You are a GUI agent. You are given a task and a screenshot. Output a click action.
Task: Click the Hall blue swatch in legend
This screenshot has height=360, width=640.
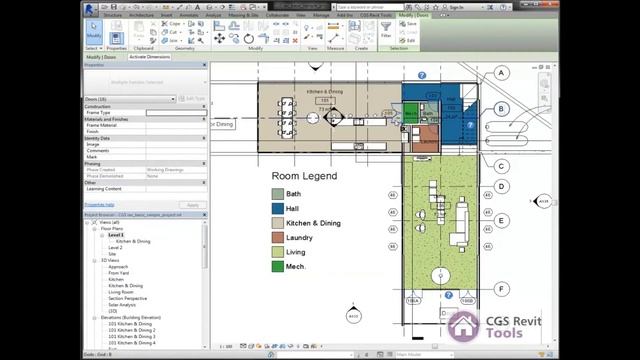[278, 209]
